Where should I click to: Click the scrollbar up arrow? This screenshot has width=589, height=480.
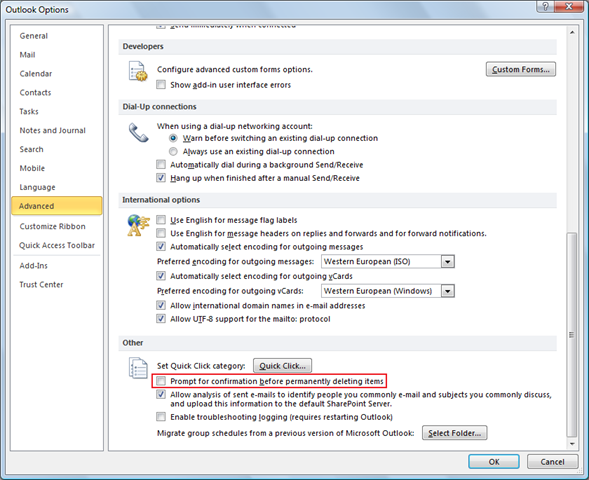point(572,33)
